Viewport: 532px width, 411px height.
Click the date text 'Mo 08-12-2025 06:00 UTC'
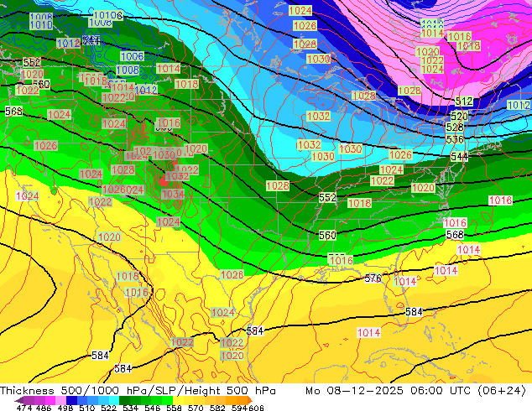[x=389, y=390]
